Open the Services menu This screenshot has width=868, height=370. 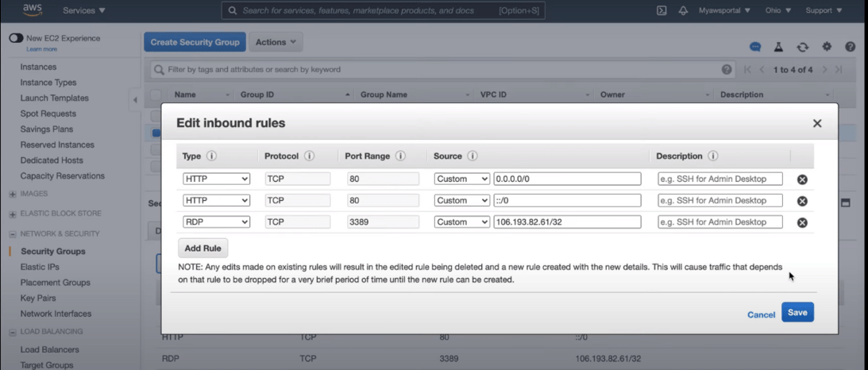pyautogui.click(x=83, y=11)
